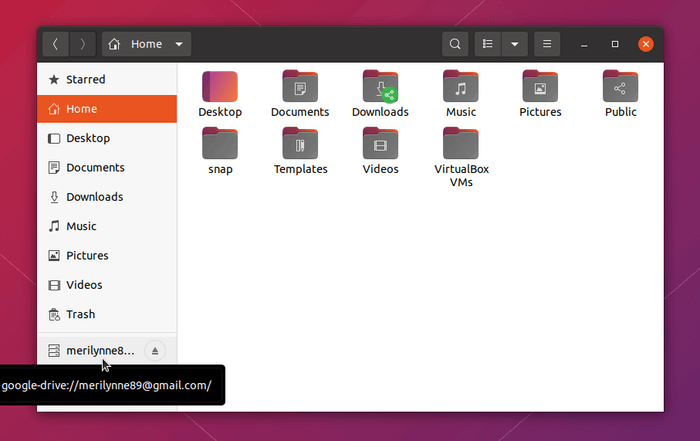Eject the merilynne8... drive
This screenshot has height=441, width=700.
point(155,351)
